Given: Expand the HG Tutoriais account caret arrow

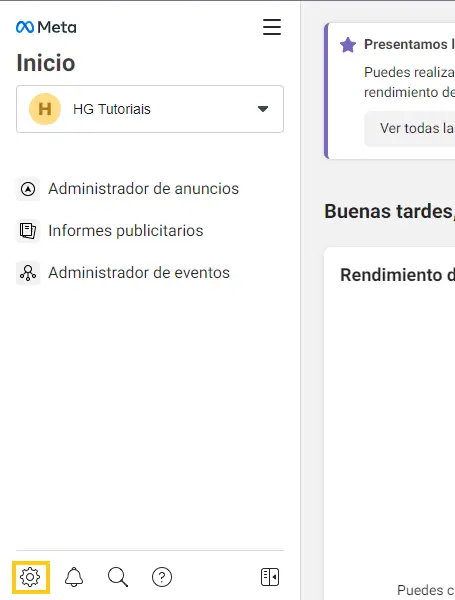Looking at the screenshot, I should pos(263,109).
